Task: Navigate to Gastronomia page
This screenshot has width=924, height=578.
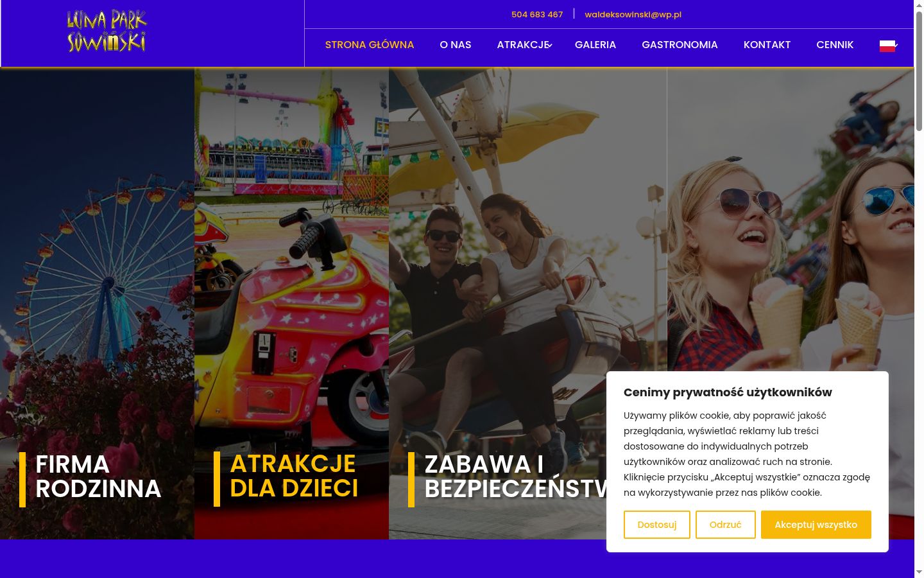Action: (680, 45)
